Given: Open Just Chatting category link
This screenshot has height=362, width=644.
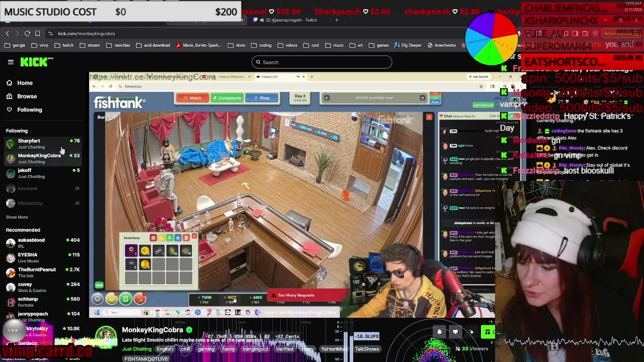Looking at the screenshot, I should 137,349.
